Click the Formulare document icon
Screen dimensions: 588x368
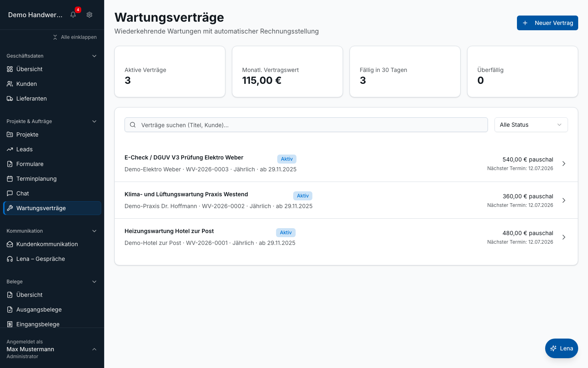pyautogui.click(x=10, y=164)
